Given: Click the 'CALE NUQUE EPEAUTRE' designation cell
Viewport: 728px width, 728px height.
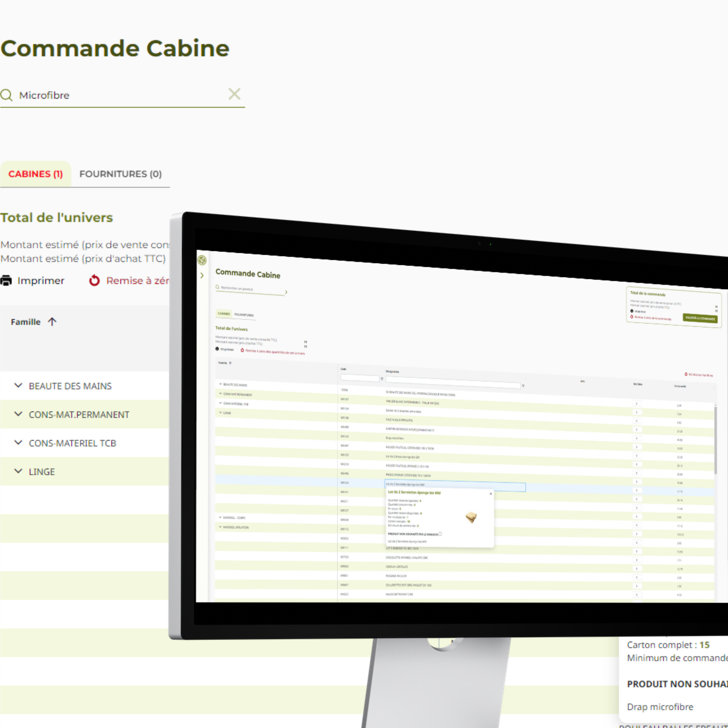Looking at the screenshot, I should (x=399, y=420).
